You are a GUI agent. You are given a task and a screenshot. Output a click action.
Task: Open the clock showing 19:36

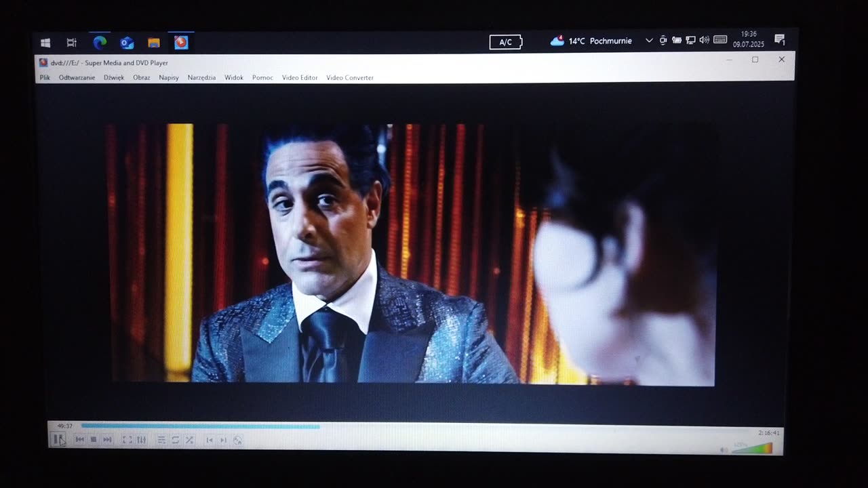coord(748,39)
